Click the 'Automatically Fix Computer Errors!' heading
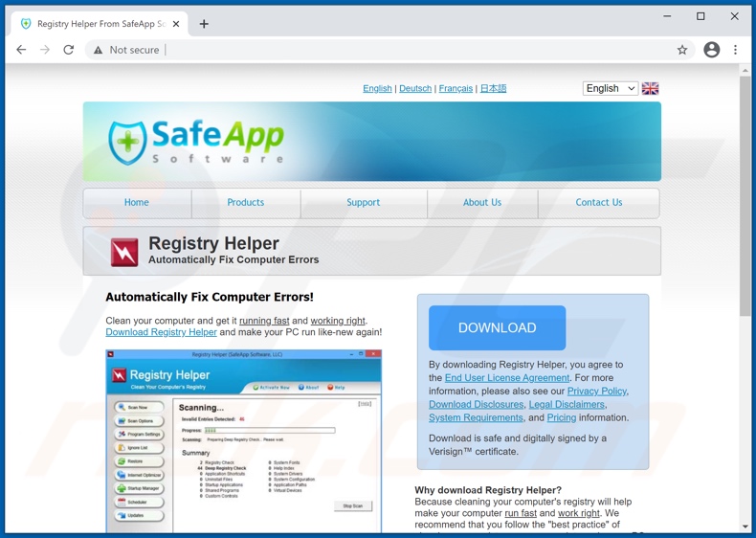 pos(210,297)
